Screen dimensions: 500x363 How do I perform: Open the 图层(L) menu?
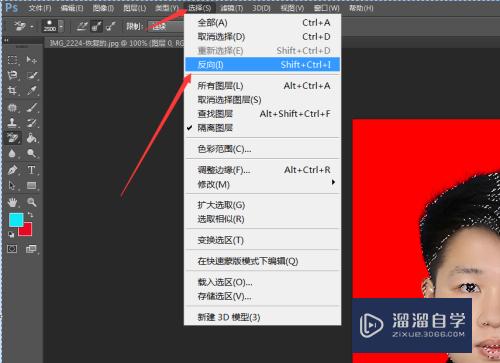click(134, 8)
